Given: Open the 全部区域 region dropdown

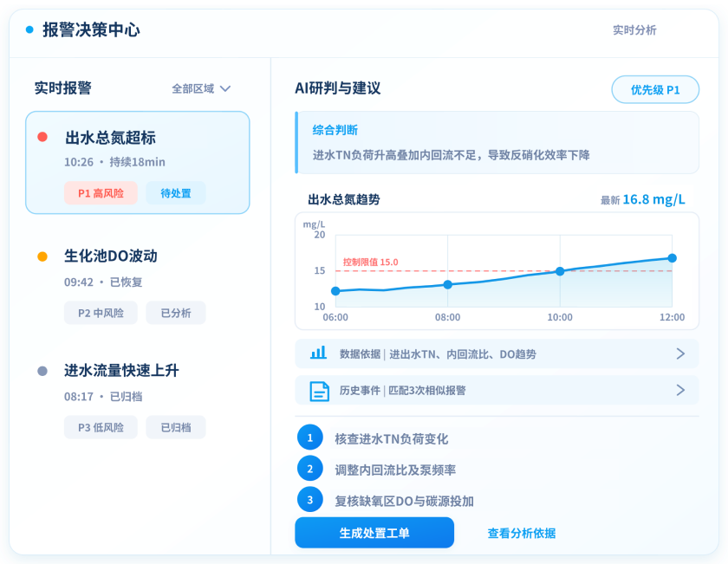Looking at the screenshot, I should [x=201, y=88].
